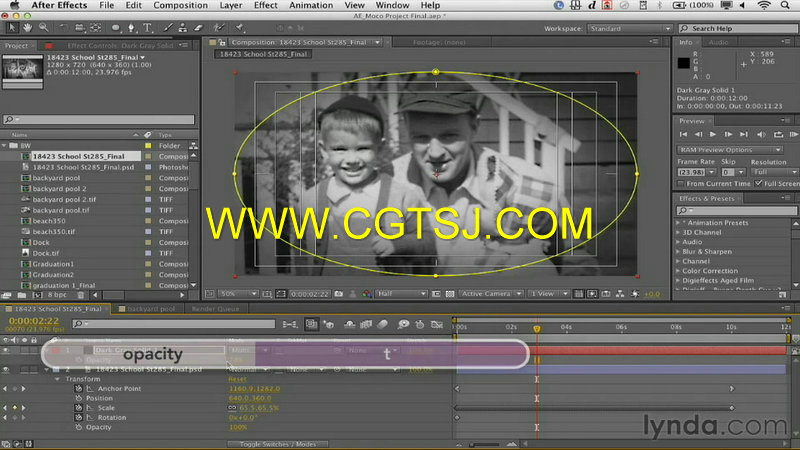Viewport: 800px width, 450px height.
Task: Select the Clone Stamp tool
Action: pos(182,28)
